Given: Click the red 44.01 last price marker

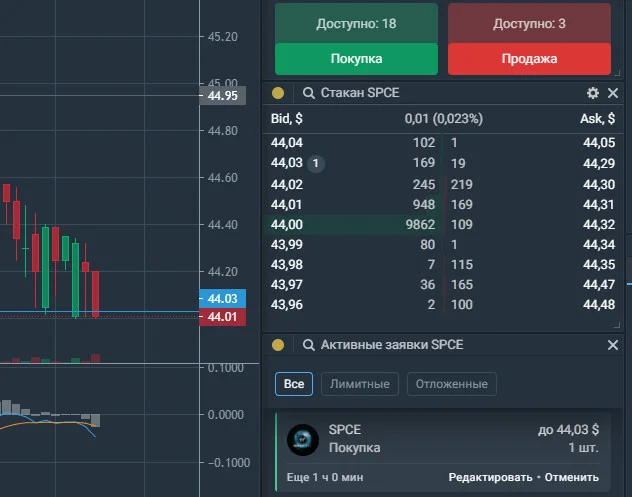Looking at the screenshot, I should [x=222, y=317].
